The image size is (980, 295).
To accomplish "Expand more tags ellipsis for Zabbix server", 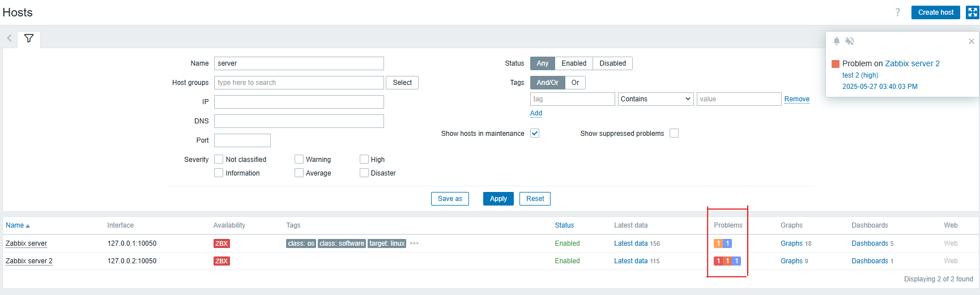I will [414, 243].
